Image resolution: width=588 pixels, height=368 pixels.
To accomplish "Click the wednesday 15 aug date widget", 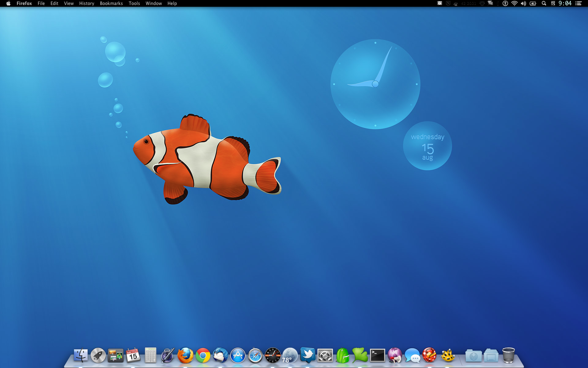I will point(428,146).
